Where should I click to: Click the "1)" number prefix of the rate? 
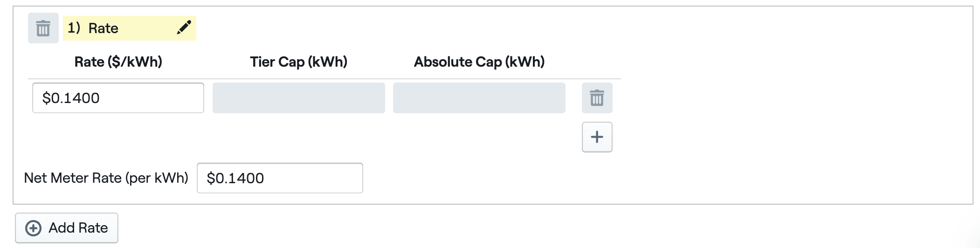[x=74, y=28]
